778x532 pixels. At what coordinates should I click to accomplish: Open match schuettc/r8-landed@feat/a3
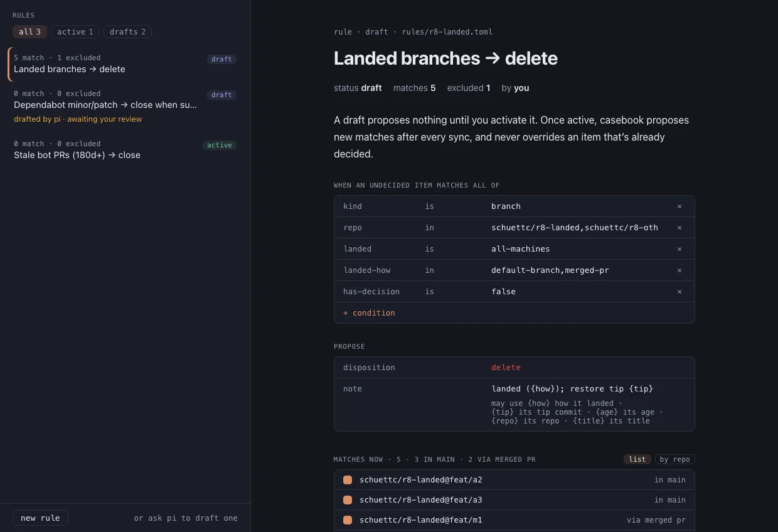(x=514, y=500)
